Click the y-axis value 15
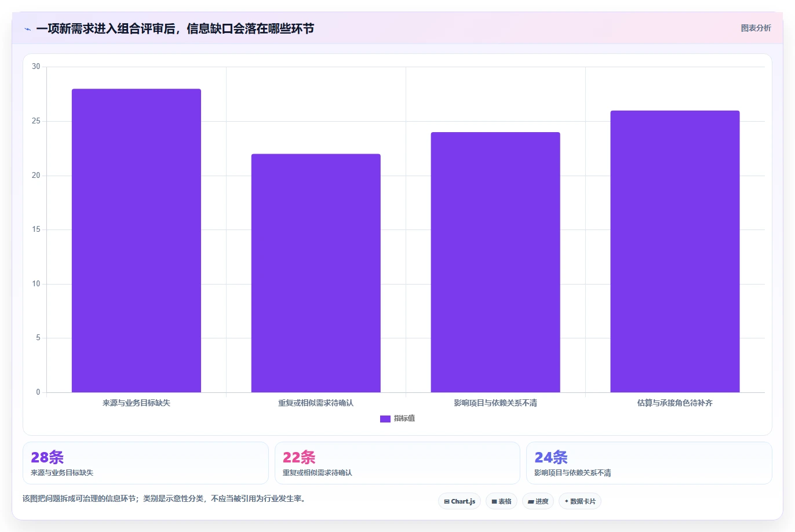Screen dimensions: 795x532 click(x=36, y=229)
